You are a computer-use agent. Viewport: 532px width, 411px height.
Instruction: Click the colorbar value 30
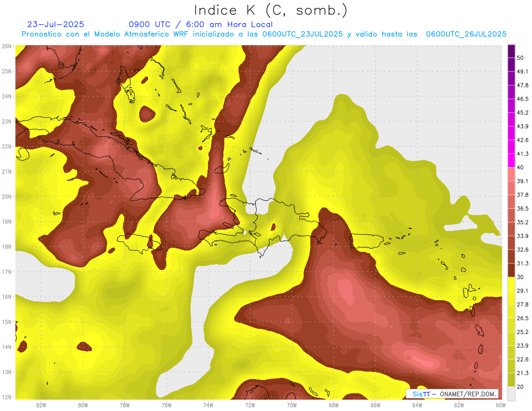pyautogui.click(x=520, y=277)
